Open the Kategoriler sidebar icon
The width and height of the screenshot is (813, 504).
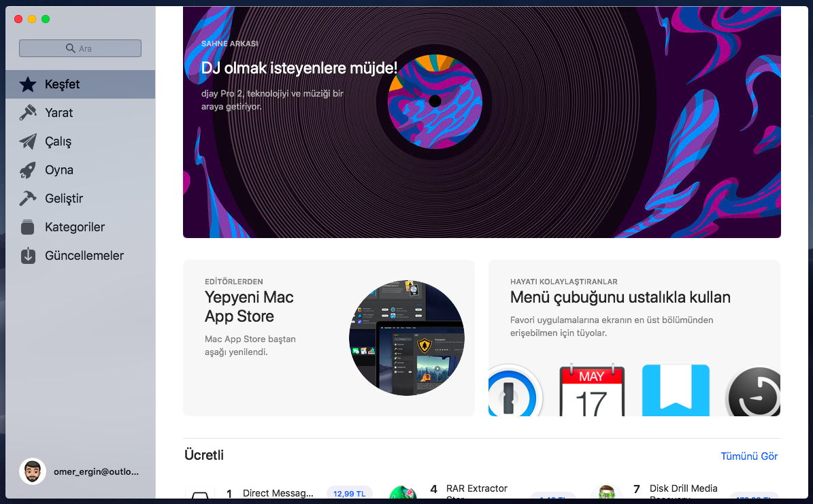coord(28,227)
